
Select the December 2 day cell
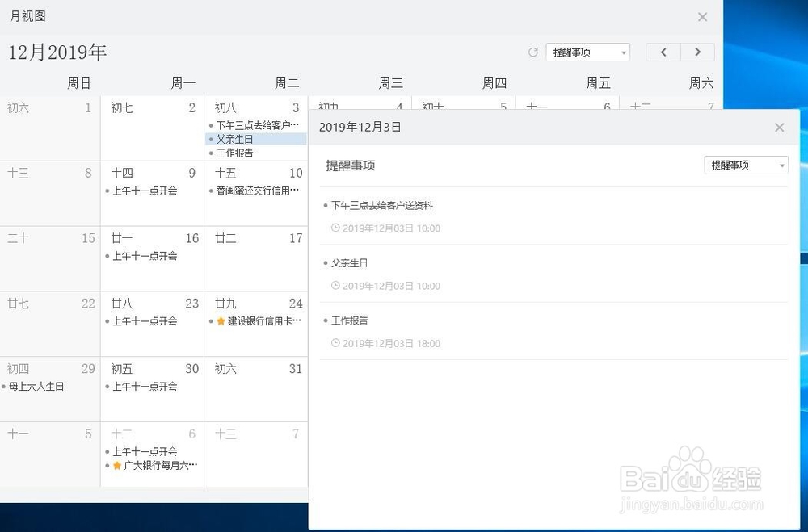[153, 128]
